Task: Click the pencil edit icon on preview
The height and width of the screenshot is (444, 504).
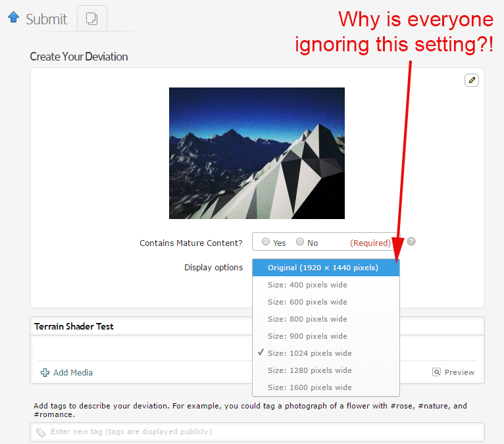Action: 472,80
